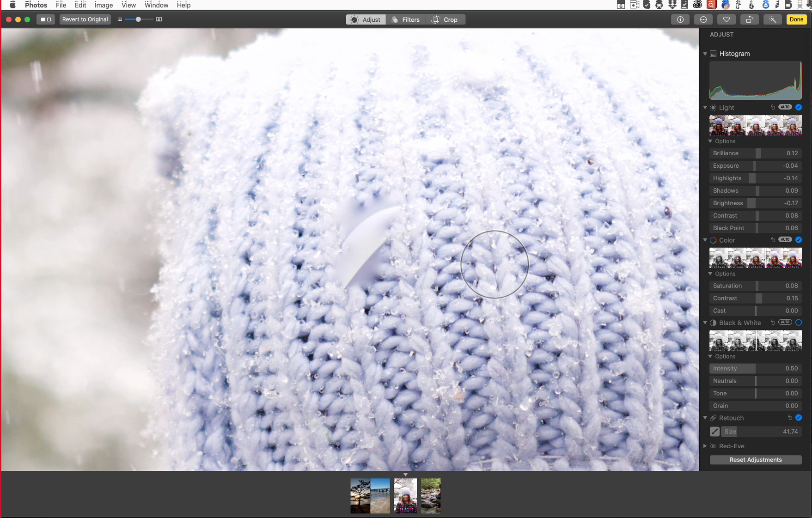Collapse Black & White Options triangle

(710, 357)
